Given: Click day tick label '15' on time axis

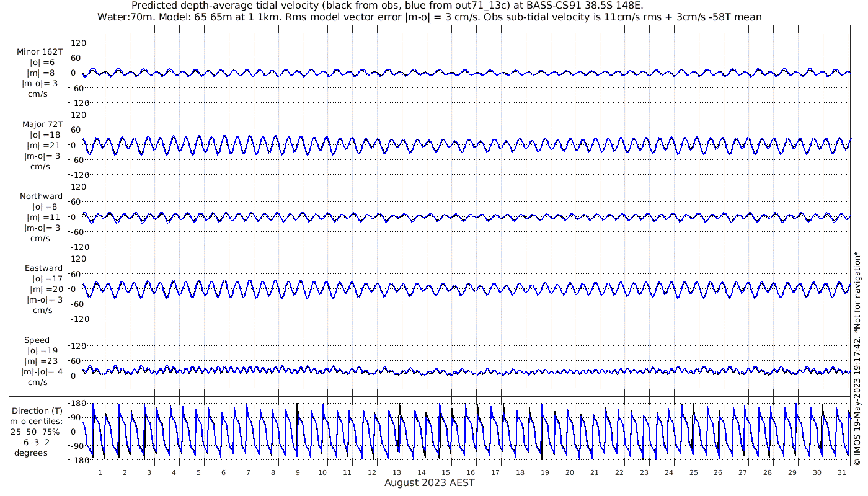Looking at the screenshot, I should point(446,472).
